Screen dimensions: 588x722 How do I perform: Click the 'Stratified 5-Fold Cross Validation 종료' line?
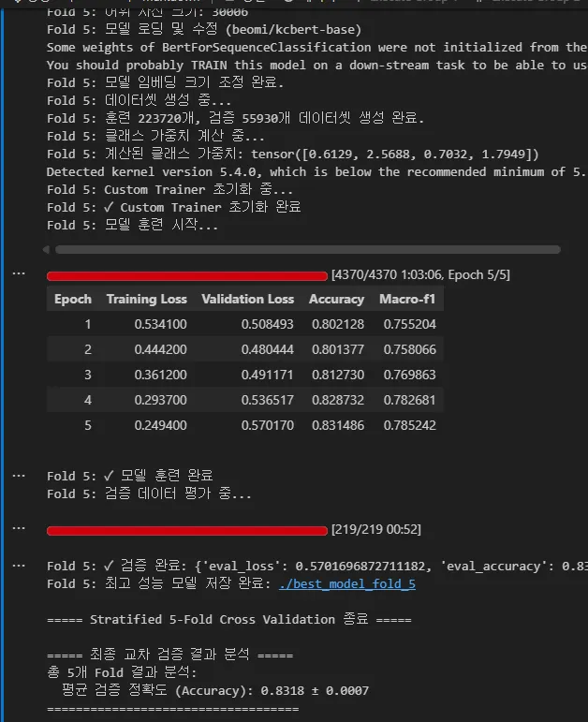click(x=229, y=620)
